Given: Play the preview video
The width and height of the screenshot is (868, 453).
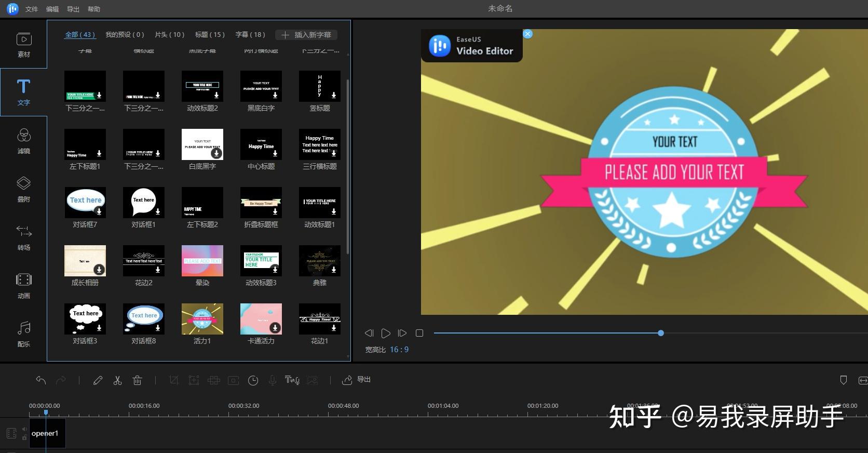Looking at the screenshot, I should tap(386, 333).
